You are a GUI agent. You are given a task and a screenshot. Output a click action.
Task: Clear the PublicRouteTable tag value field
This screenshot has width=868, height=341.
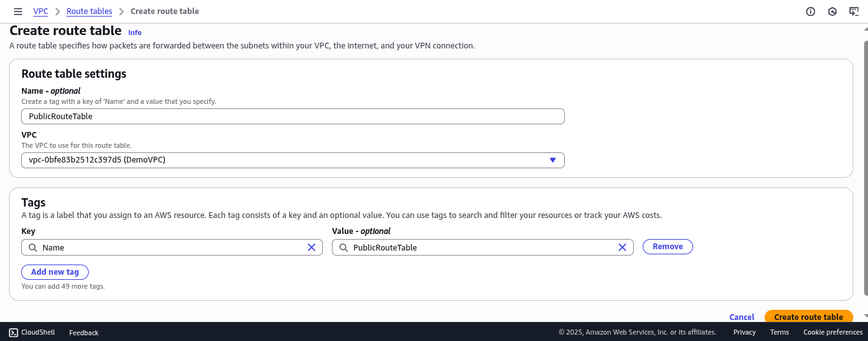(x=622, y=247)
